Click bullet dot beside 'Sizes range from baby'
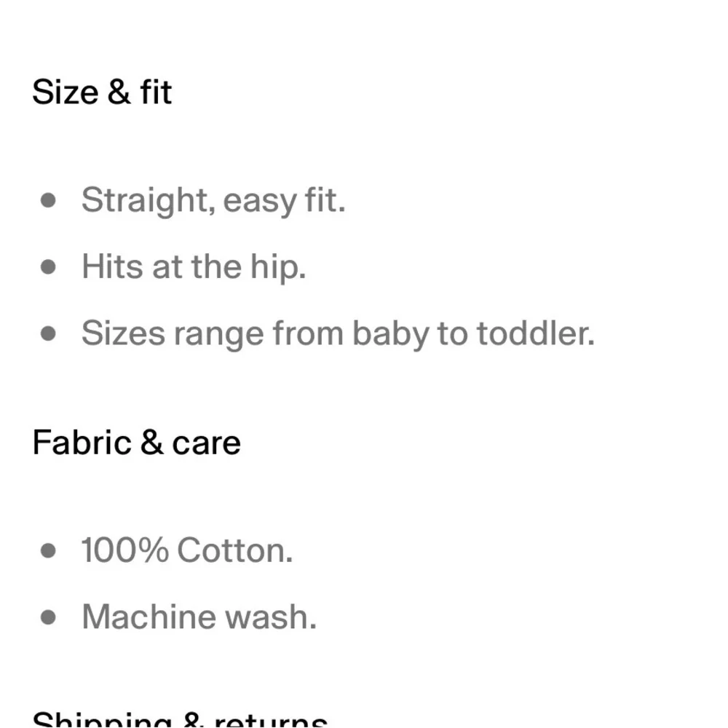The height and width of the screenshot is (728, 728). pyautogui.click(x=48, y=333)
